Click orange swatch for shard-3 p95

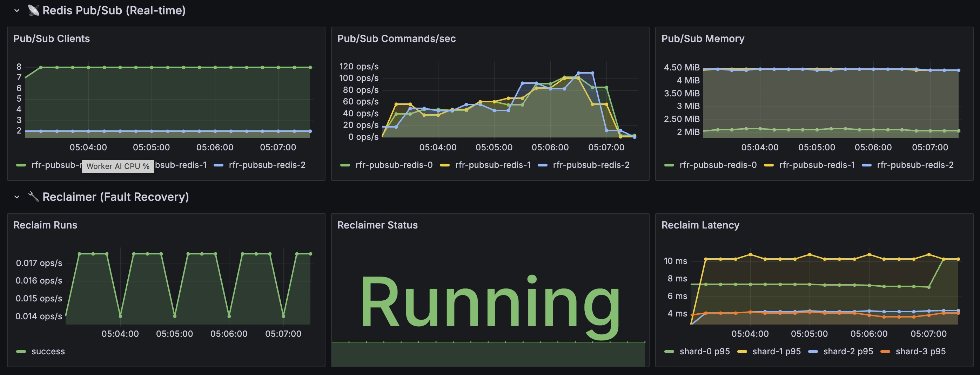point(885,352)
